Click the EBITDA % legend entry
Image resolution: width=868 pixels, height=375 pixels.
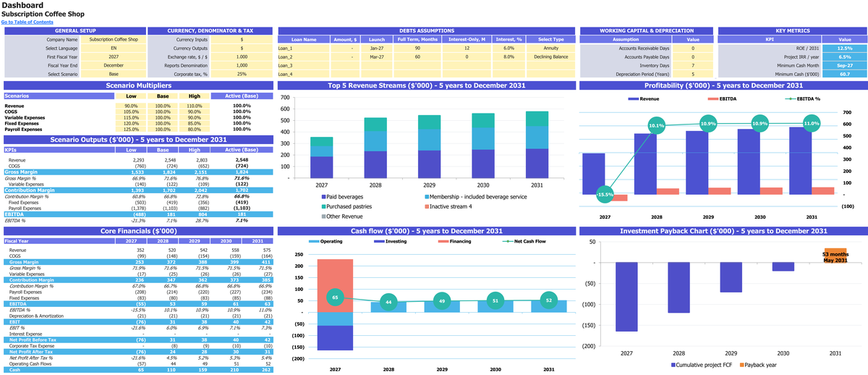[804, 98]
